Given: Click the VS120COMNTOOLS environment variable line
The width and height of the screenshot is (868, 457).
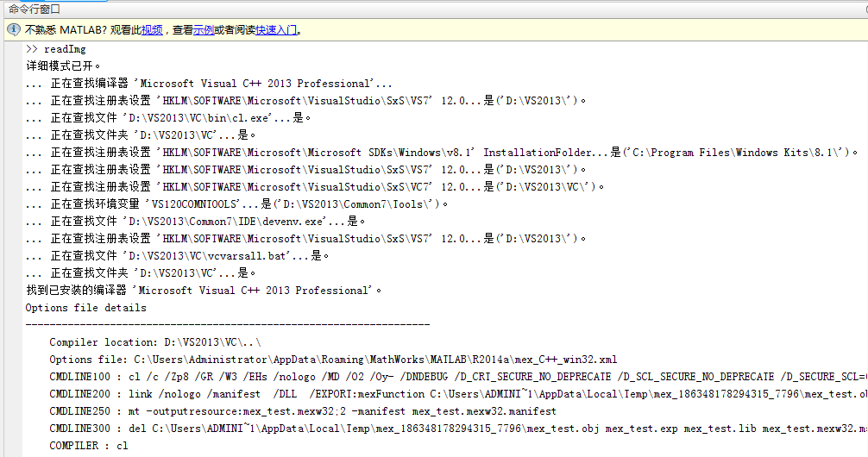Looking at the screenshot, I should click(236, 204).
